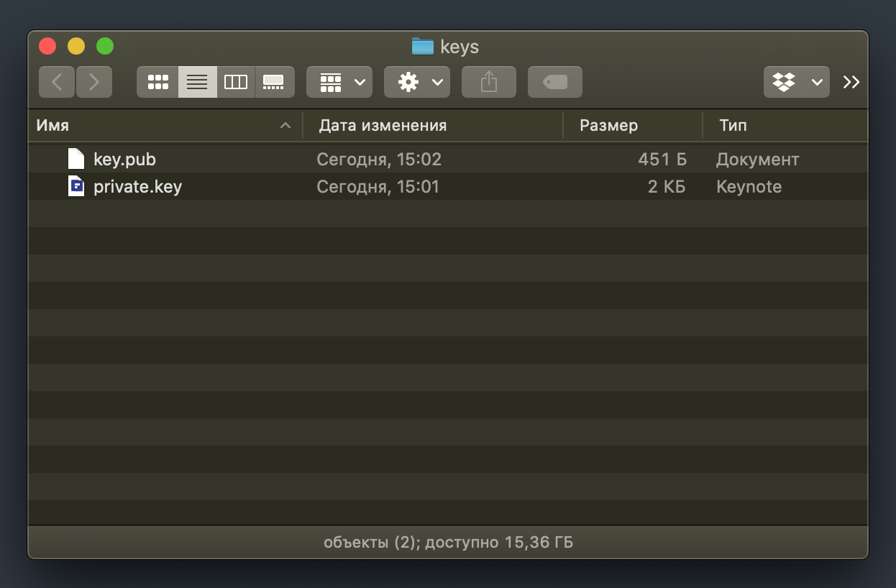Switch to gallery view mode
Screen dimensions: 896x588
point(274,82)
